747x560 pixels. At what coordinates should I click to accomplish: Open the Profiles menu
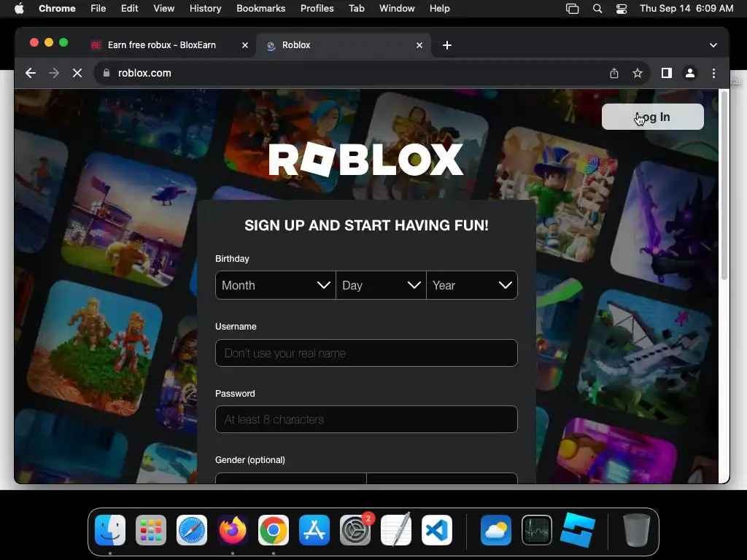coord(317,8)
